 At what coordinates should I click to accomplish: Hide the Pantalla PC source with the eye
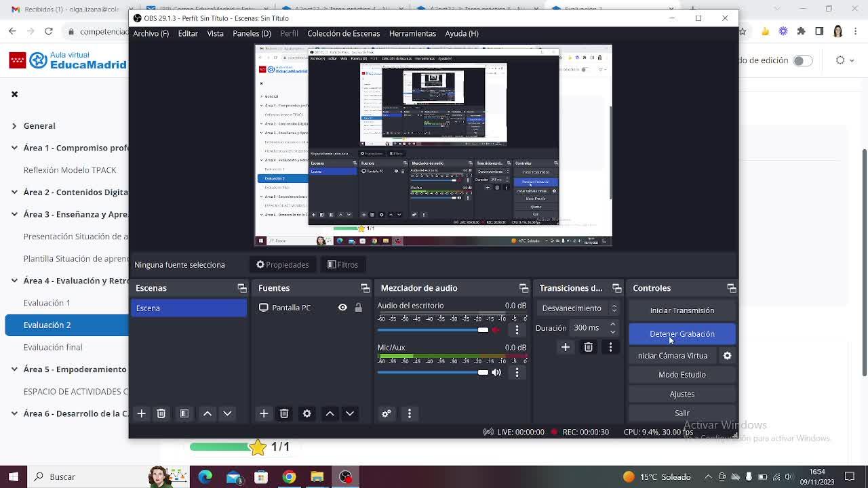[x=342, y=308]
